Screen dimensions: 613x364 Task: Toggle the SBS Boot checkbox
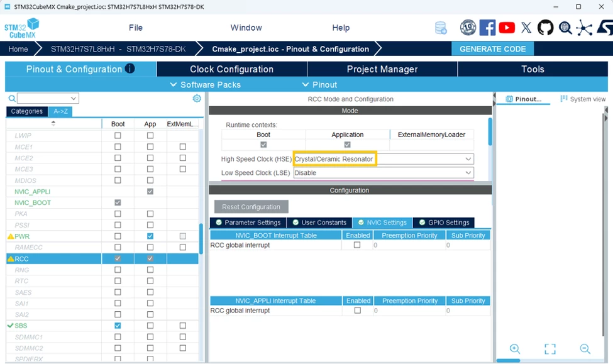point(118,325)
